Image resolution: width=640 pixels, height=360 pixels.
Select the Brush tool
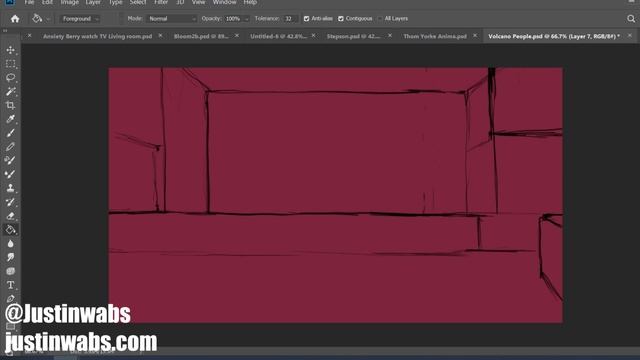coord(11,133)
